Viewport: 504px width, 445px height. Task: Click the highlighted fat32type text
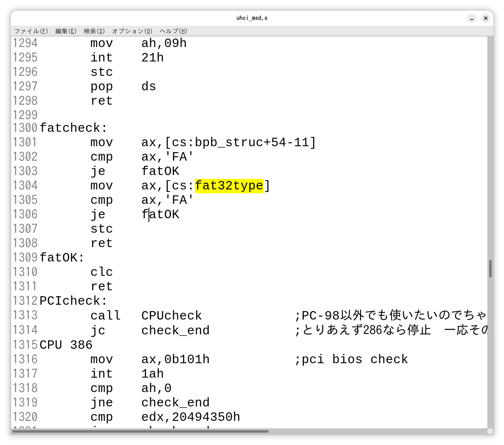pyautogui.click(x=229, y=186)
